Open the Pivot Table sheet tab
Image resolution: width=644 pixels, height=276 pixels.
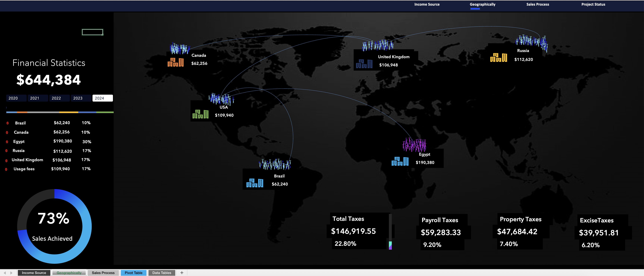pos(134,273)
